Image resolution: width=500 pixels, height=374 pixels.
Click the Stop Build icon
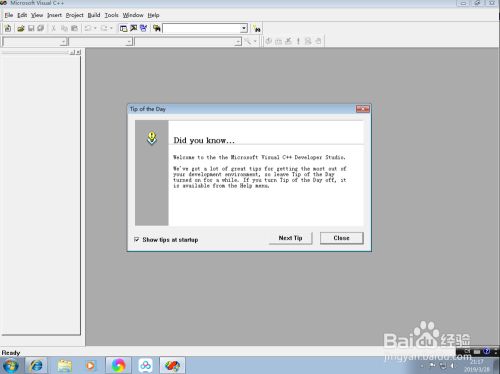coord(288,41)
